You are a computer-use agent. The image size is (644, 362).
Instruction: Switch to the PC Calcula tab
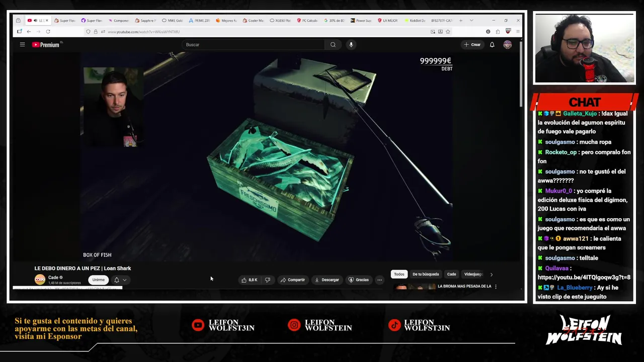[307, 21]
